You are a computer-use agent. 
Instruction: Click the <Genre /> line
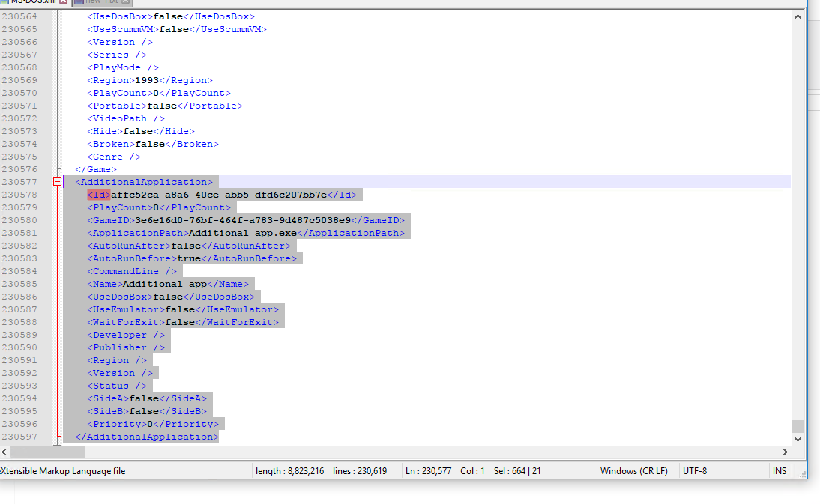point(114,157)
